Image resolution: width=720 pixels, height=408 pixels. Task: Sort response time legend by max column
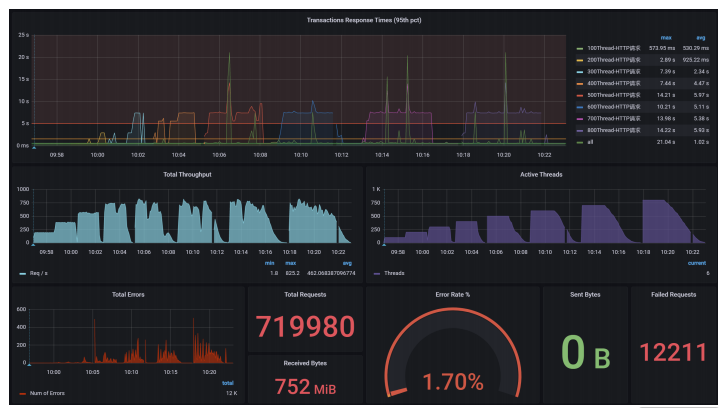click(x=666, y=38)
